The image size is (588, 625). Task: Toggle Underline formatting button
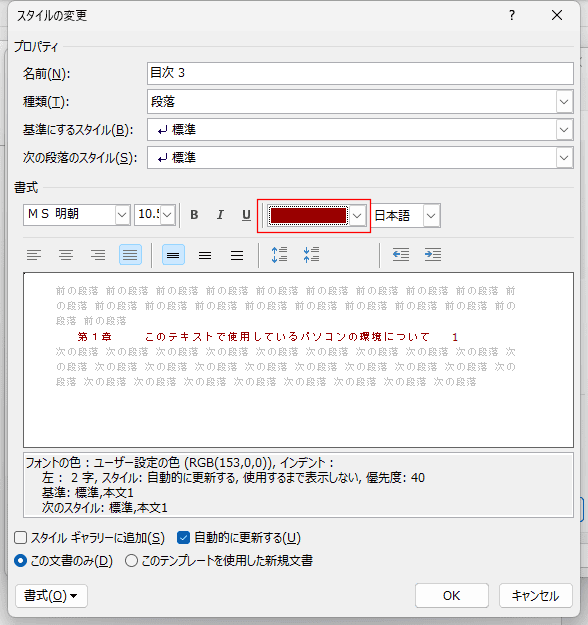click(246, 215)
